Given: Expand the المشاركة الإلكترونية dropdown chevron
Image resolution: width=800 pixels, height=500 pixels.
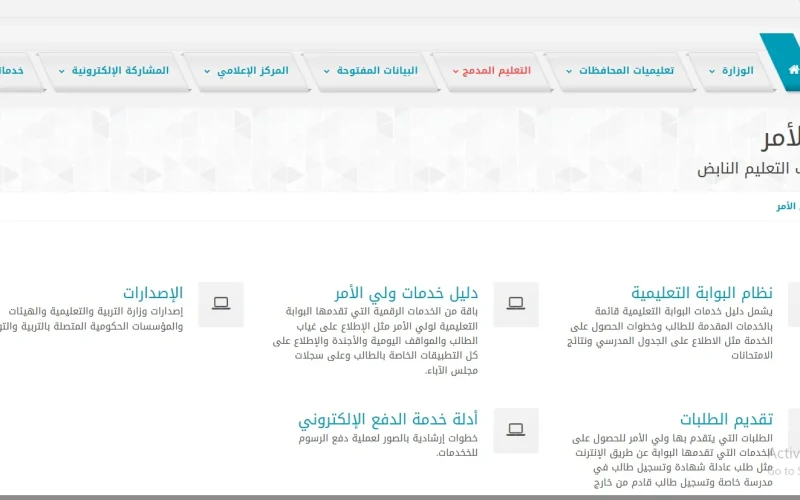Looking at the screenshot, I should pos(62,72).
